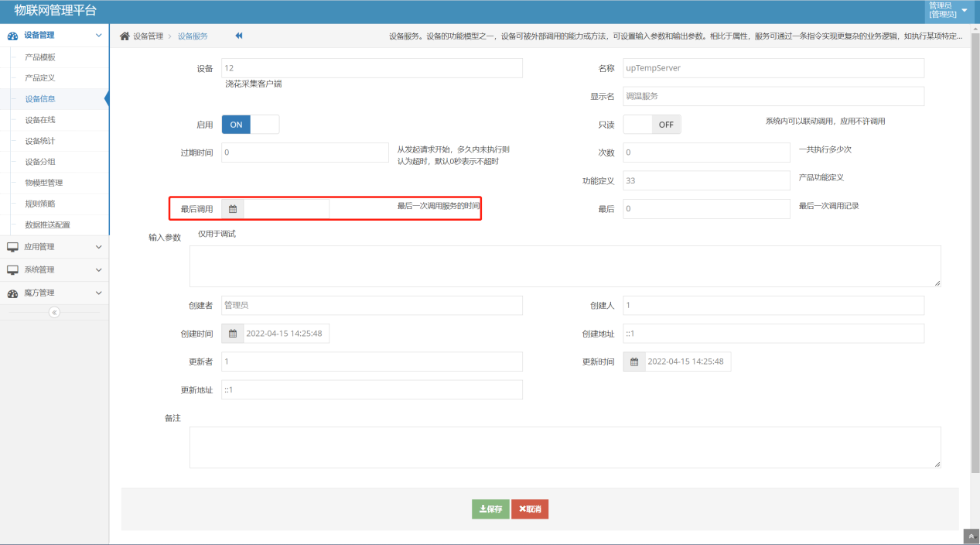The width and height of the screenshot is (980, 545).
Task: Click the red 取消 button
Action: (x=530, y=509)
